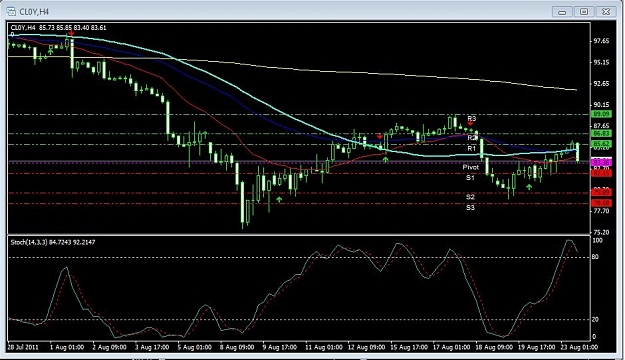Click the 'CL0Y,H4 85.73 85.85 83.40 83.61' chart header
The width and height of the screenshot is (625, 360).
coord(58,28)
